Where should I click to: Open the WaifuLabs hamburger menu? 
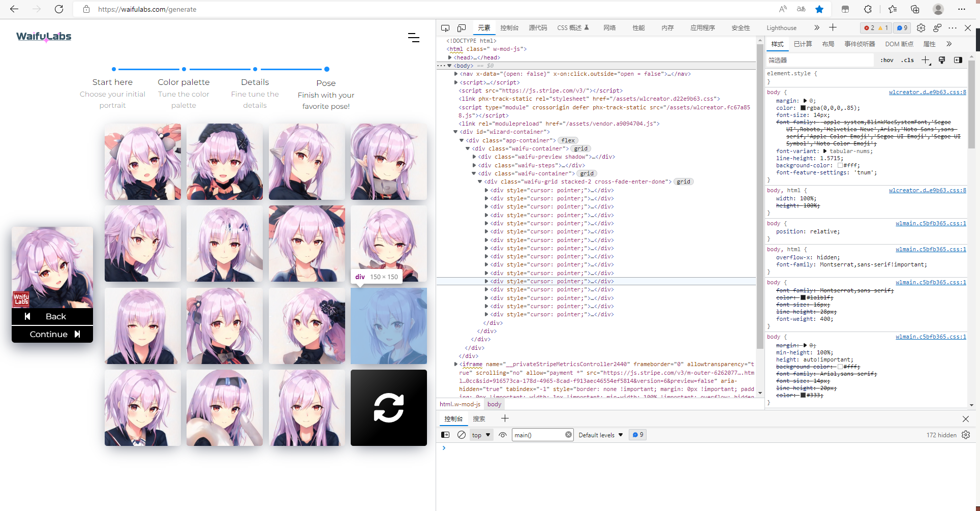pyautogui.click(x=414, y=38)
